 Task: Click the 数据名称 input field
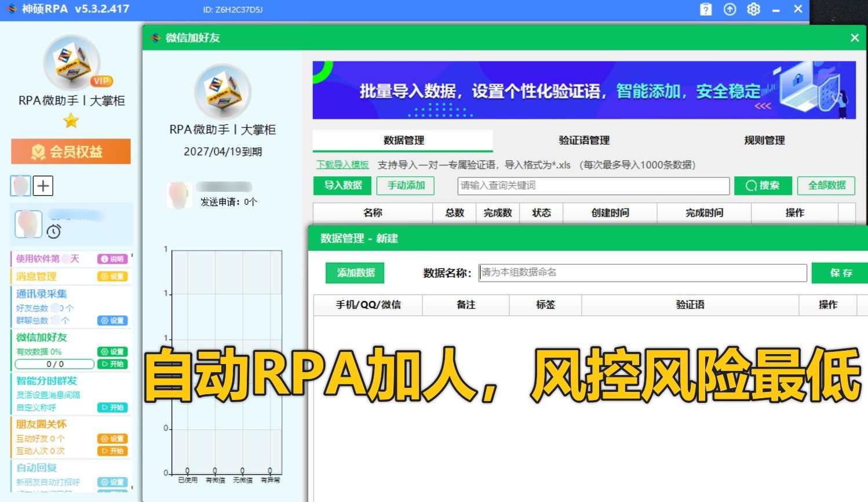coord(641,273)
